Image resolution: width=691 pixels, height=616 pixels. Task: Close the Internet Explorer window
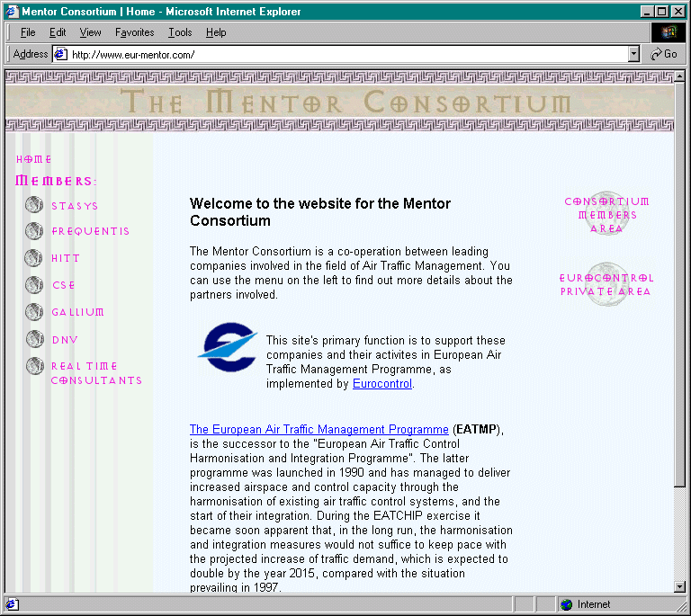(x=678, y=12)
